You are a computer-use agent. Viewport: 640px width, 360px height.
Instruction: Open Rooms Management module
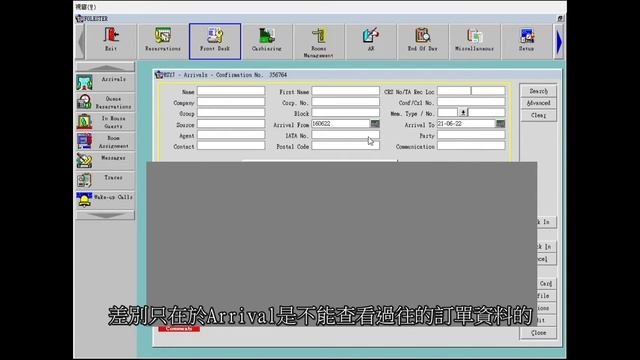pyautogui.click(x=318, y=41)
